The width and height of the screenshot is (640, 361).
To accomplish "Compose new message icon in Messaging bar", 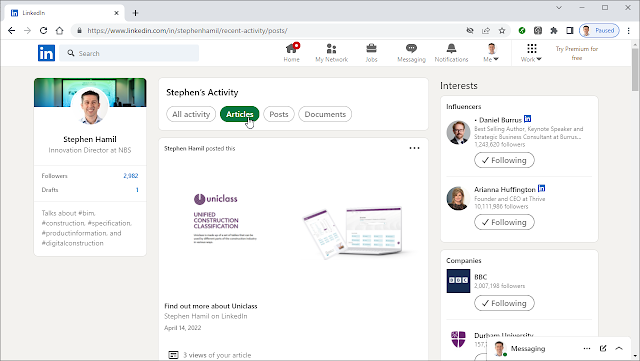I will pyautogui.click(x=603, y=348).
